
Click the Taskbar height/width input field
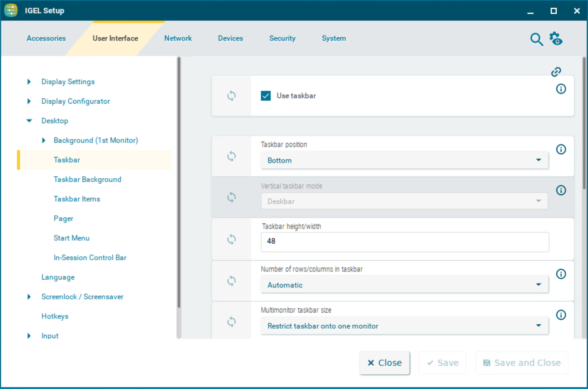pyautogui.click(x=404, y=241)
